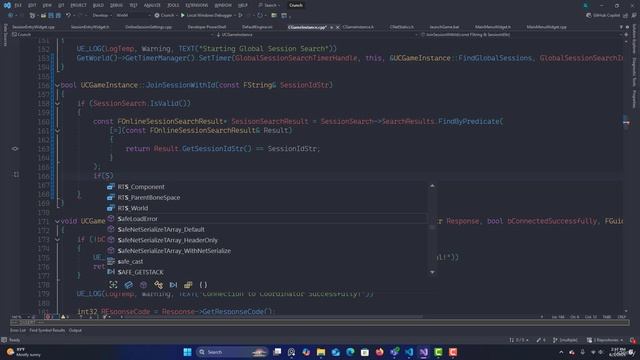Open the Build menu
Viewport: 640px width, 360px height.
98,5
